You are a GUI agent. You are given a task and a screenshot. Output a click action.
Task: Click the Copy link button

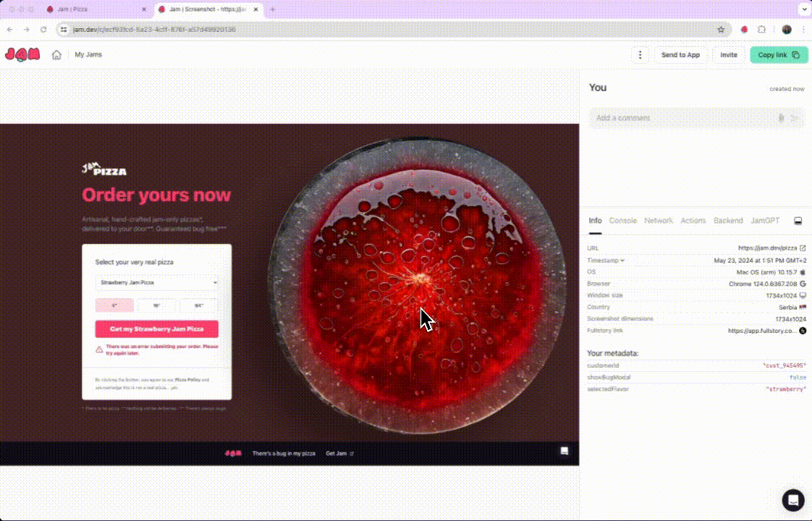pyautogui.click(x=779, y=55)
